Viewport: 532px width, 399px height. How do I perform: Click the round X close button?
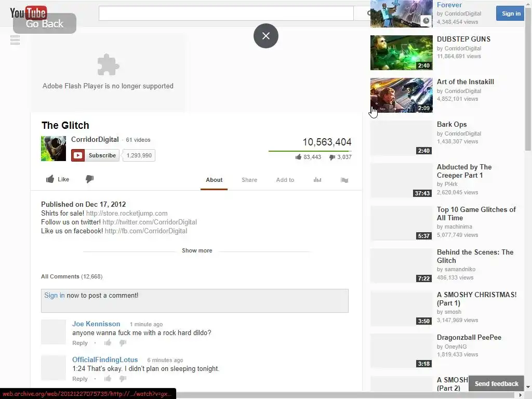265,36
